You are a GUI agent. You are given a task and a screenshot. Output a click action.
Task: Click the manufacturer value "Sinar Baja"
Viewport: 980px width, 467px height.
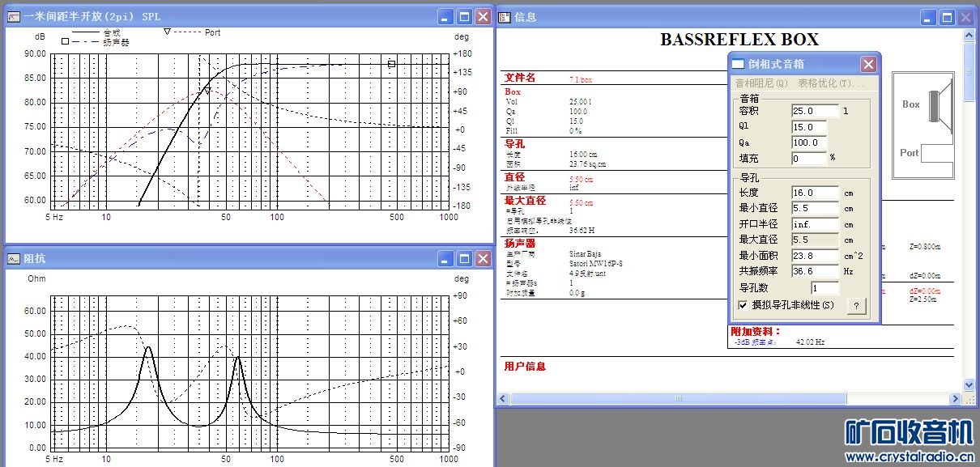[585, 253]
